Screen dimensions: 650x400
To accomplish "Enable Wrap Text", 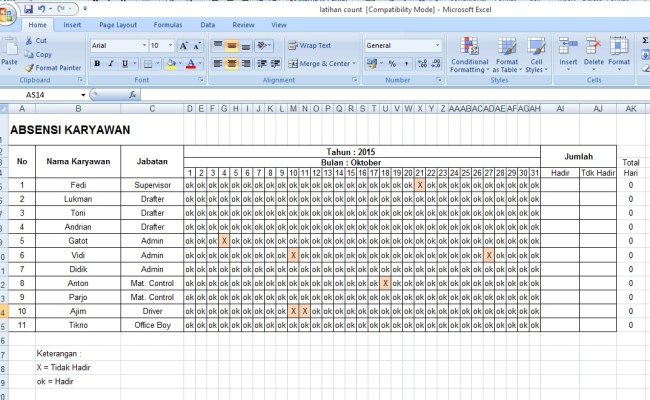I will [310, 46].
